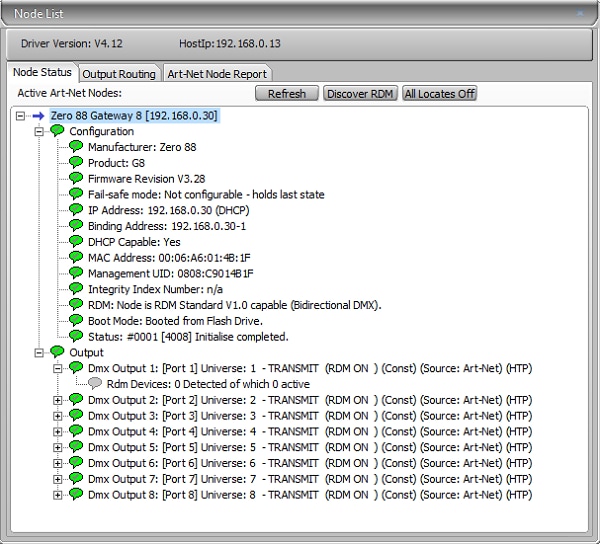Select 'Rdm Devices: 0 Detected' row text
The image size is (600, 544).
pos(208,384)
